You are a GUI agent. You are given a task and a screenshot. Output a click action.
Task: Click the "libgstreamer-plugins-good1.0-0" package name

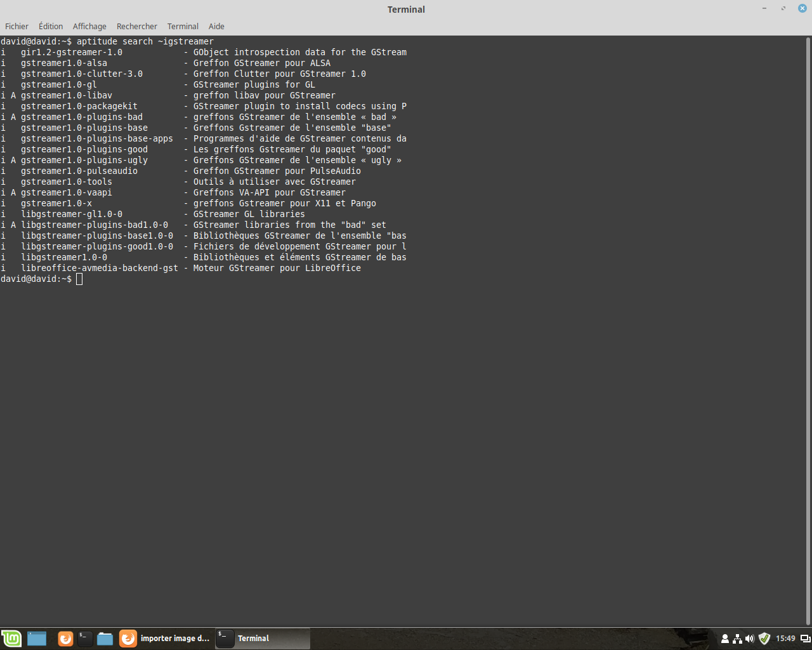[97, 246]
